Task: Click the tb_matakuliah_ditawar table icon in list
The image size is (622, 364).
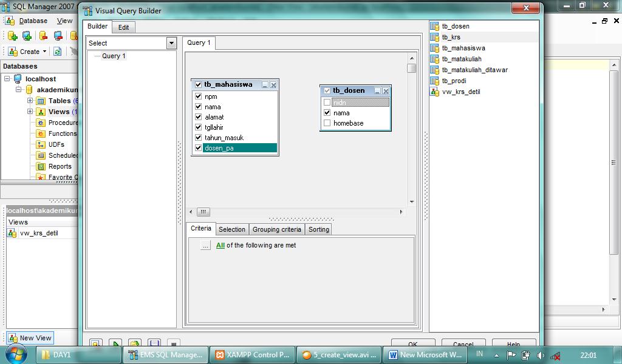Action: pos(434,70)
